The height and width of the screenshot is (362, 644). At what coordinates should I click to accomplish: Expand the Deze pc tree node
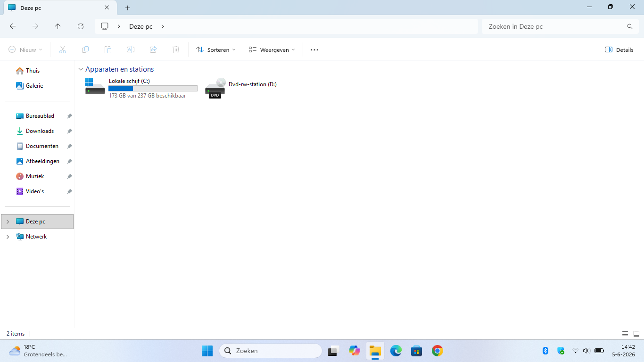coord(8,222)
